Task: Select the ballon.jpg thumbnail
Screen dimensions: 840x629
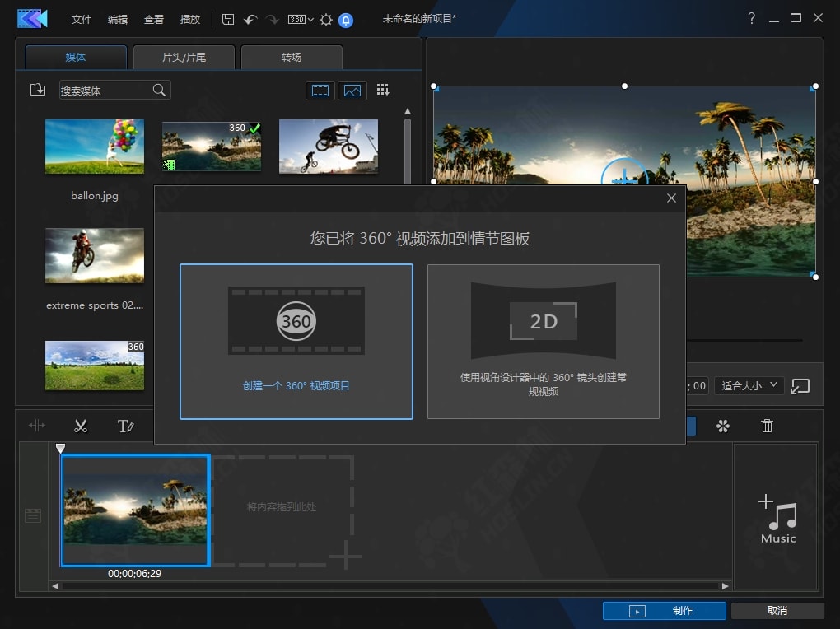Action: point(94,147)
